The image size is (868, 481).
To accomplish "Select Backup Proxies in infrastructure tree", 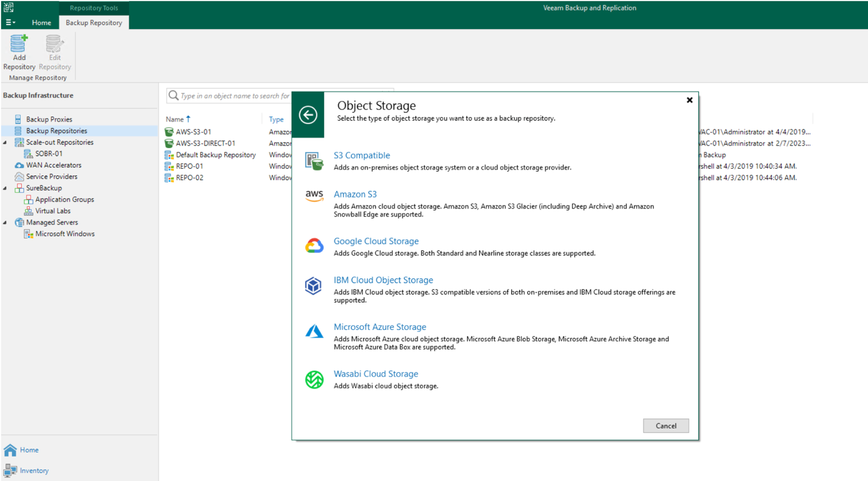I will point(49,119).
